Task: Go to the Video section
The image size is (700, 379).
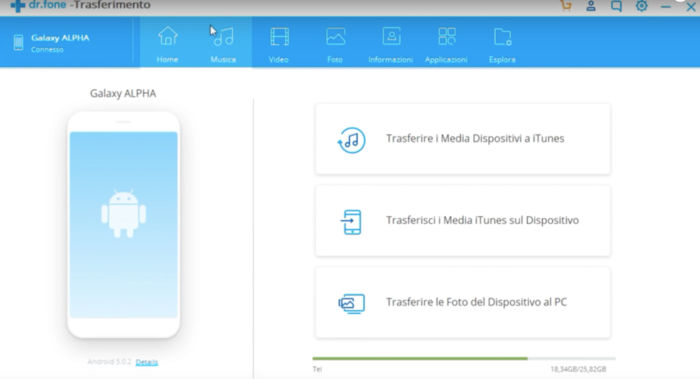Action: 279,43
